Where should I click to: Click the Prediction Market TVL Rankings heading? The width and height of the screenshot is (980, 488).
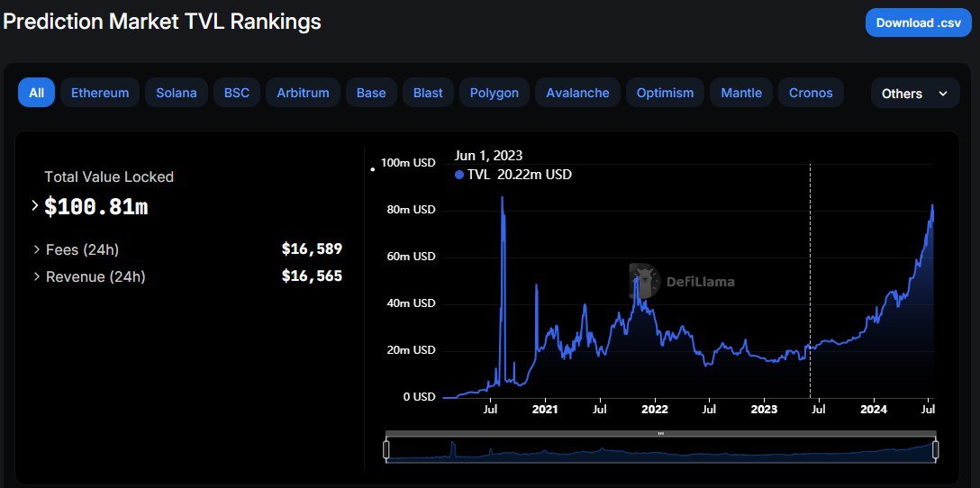pyautogui.click(x=162, y=22)
